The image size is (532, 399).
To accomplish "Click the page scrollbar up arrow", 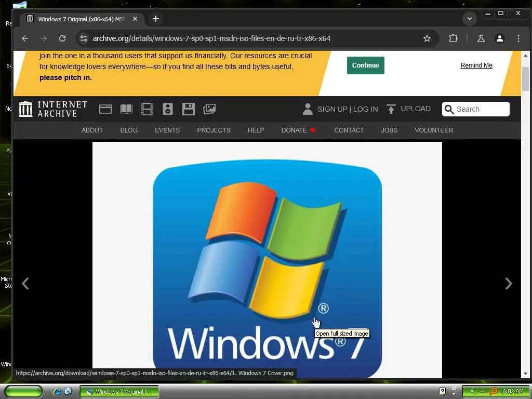I will tap(525, 55).
